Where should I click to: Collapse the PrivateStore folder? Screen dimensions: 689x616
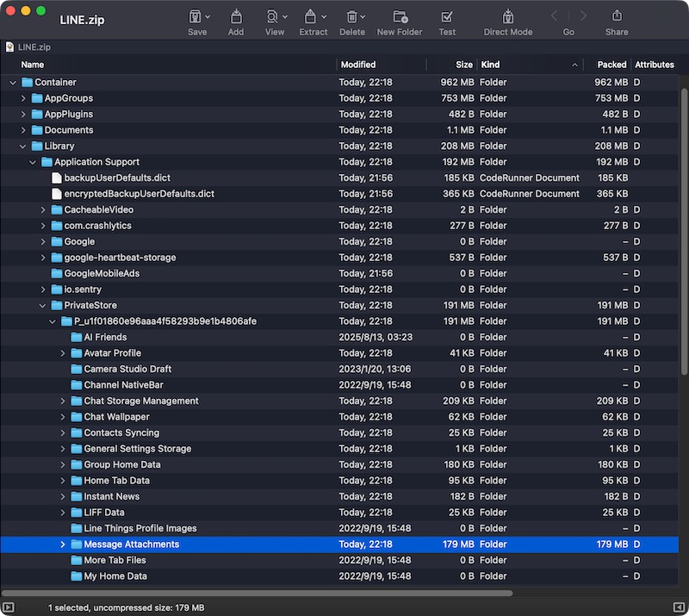pyautogui.click(x=42, y=305)
